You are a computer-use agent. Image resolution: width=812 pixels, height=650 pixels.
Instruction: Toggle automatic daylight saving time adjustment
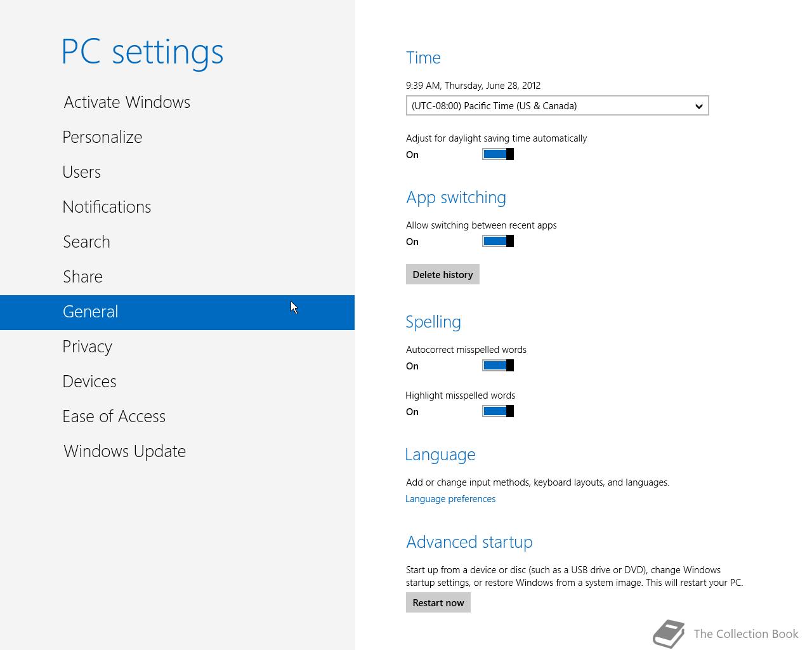498,154
